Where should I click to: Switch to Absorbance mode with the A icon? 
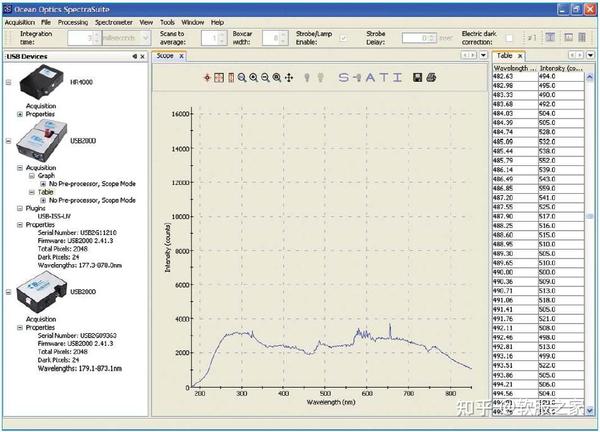click(370, 78)
